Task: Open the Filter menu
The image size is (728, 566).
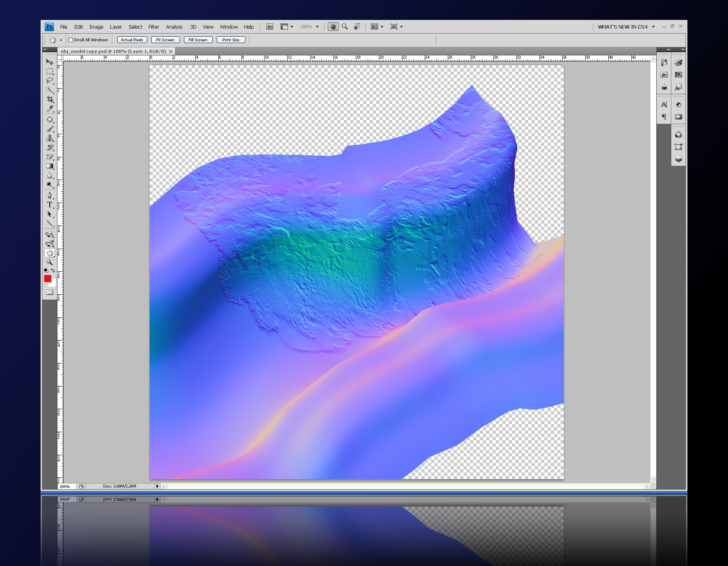Action: click(153, 27)
